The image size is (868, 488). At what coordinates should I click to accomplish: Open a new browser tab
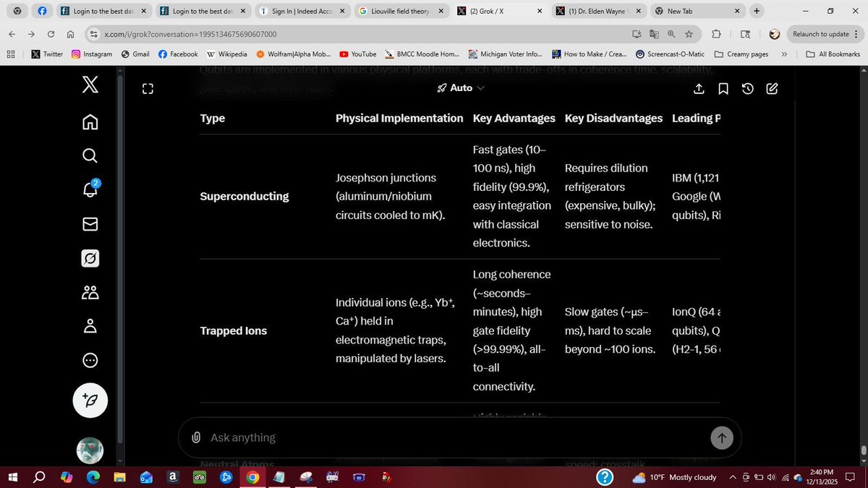coord(756,11)
